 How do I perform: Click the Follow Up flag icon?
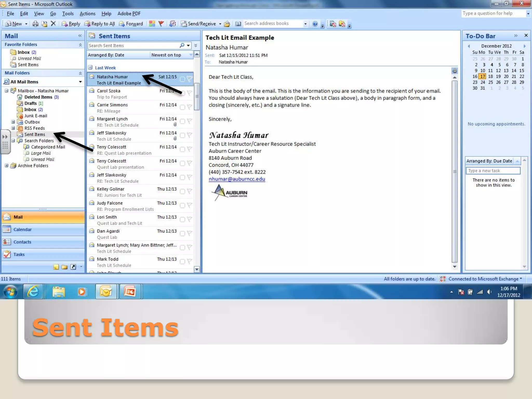pos(161,24)
